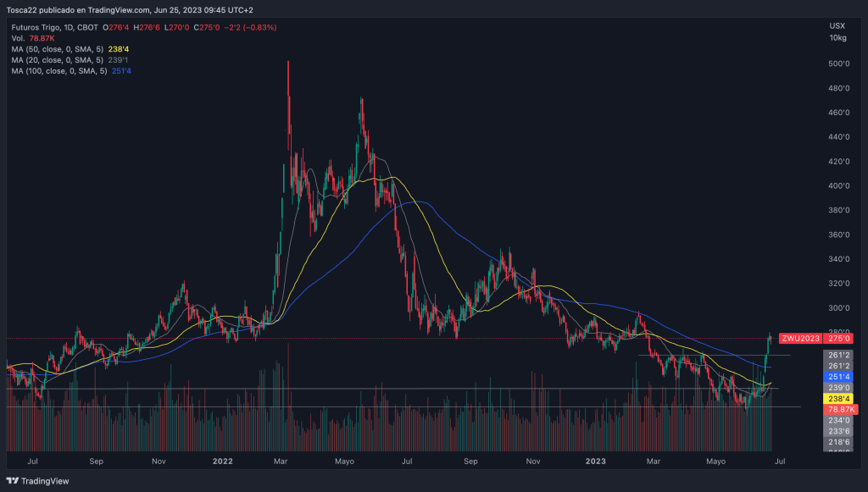Click the blue 251'4 axis price tag
Screen dimensions: 868x492
[x=838, y=376]
